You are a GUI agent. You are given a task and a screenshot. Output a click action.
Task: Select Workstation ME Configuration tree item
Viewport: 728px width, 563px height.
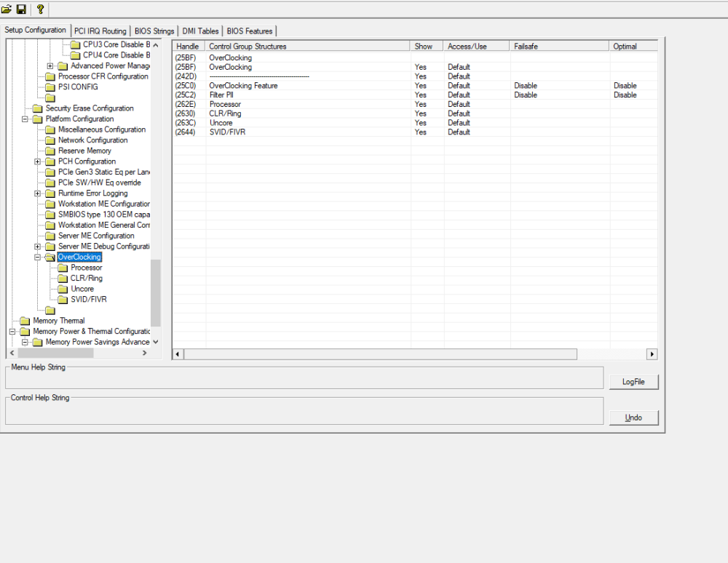(104, 204)
